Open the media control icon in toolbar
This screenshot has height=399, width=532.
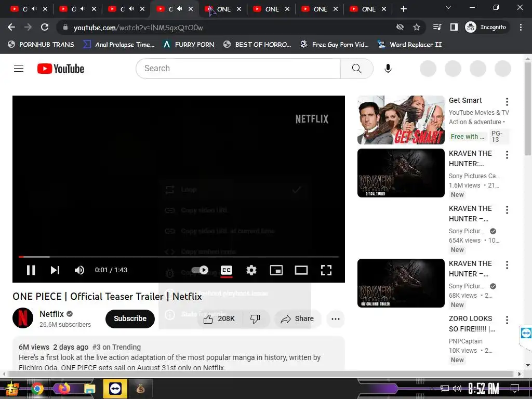(437, 27)
